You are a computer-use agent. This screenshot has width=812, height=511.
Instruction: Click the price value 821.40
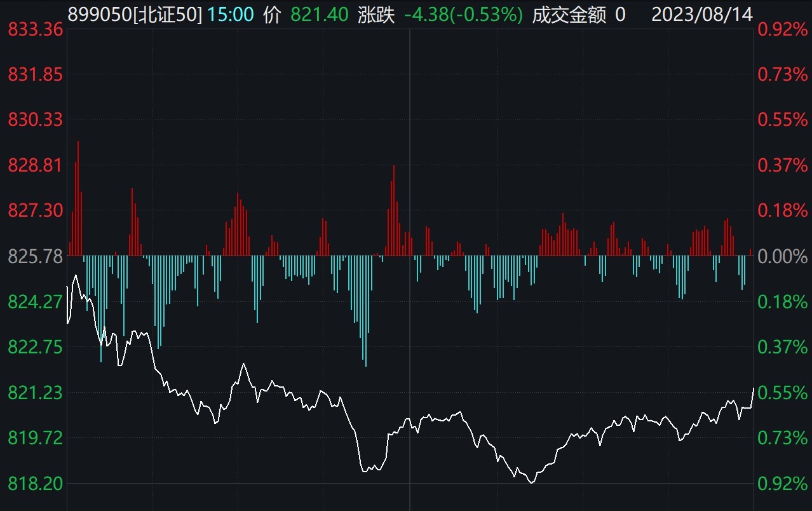click(x=320, y=15)
